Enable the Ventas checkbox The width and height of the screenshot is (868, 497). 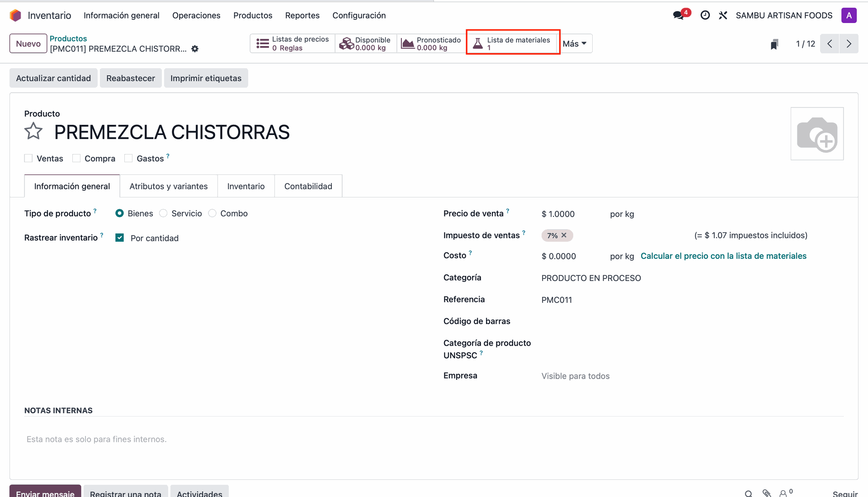28,159
